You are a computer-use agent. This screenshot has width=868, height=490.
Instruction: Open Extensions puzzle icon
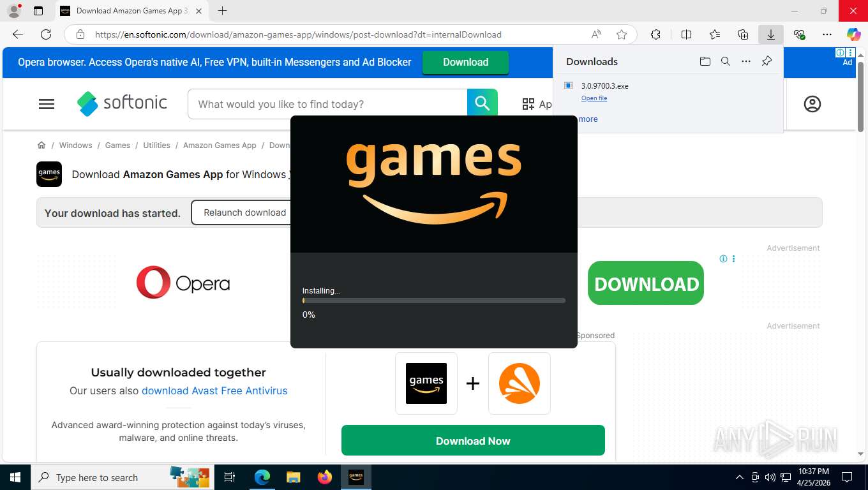[x=655, y=34]
